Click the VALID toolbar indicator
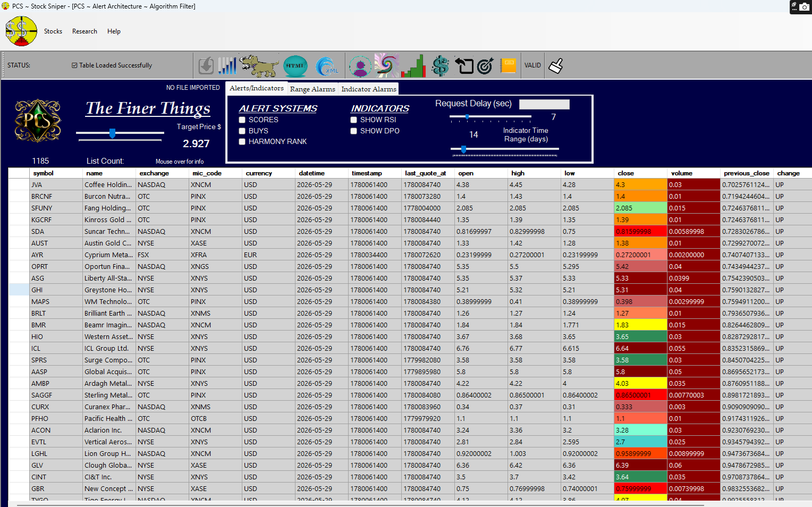The height and width of the screenshot is (507, 812). tap(532, 65)
